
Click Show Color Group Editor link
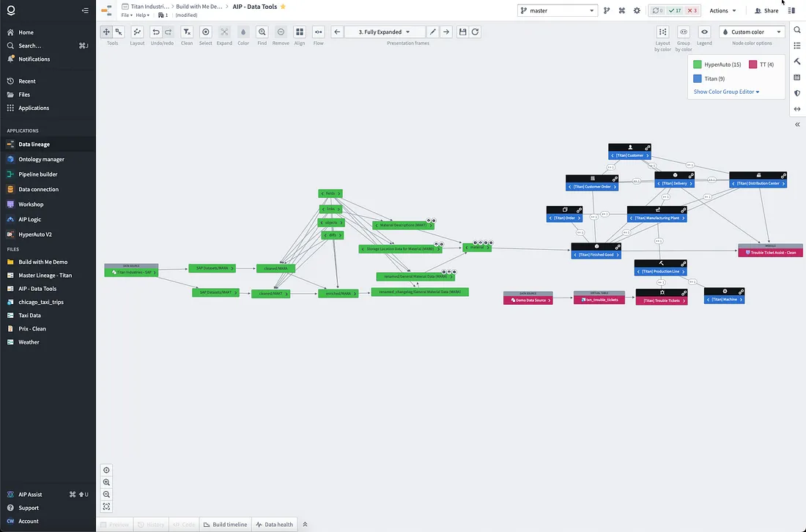(726, 92)
